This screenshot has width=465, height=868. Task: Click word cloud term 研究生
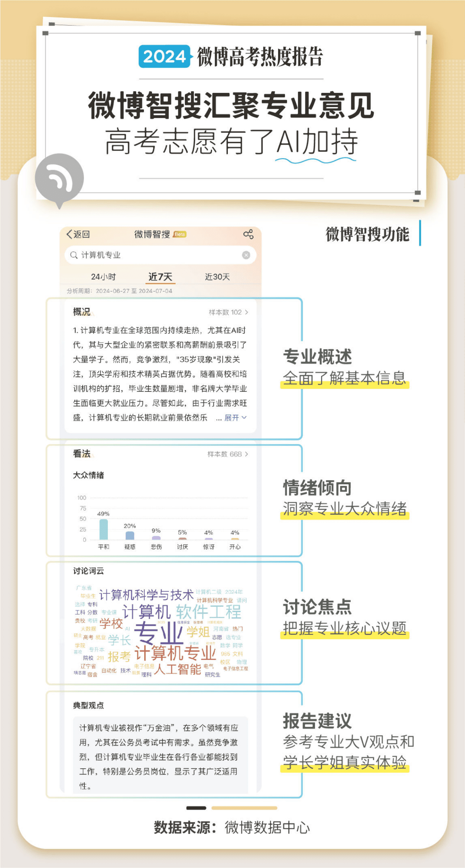213,675
